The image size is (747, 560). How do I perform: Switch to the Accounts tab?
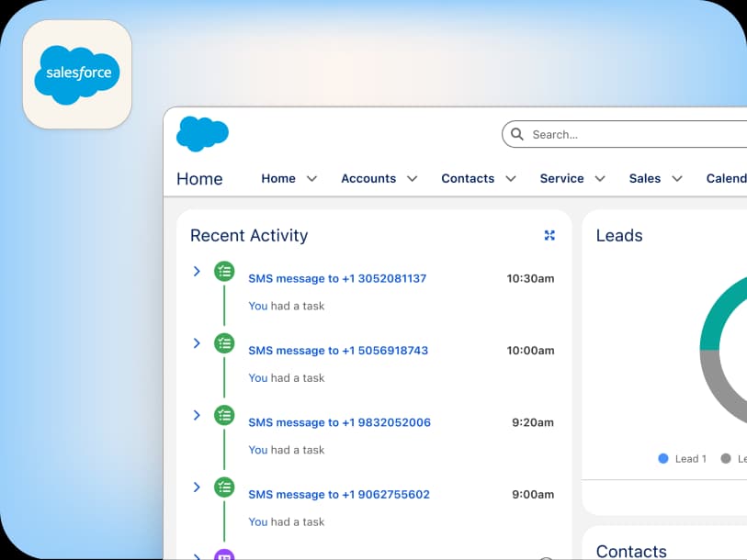(x=368, y=179)
